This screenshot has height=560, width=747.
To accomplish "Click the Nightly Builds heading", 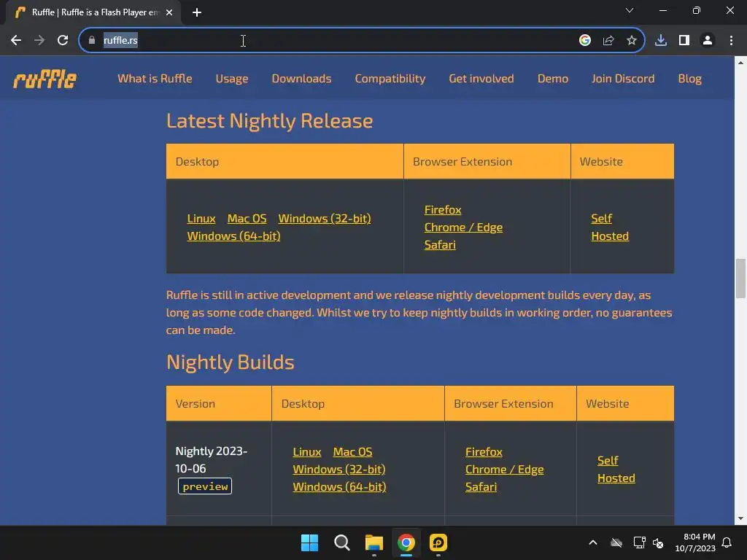I will (x=230, y=362).
